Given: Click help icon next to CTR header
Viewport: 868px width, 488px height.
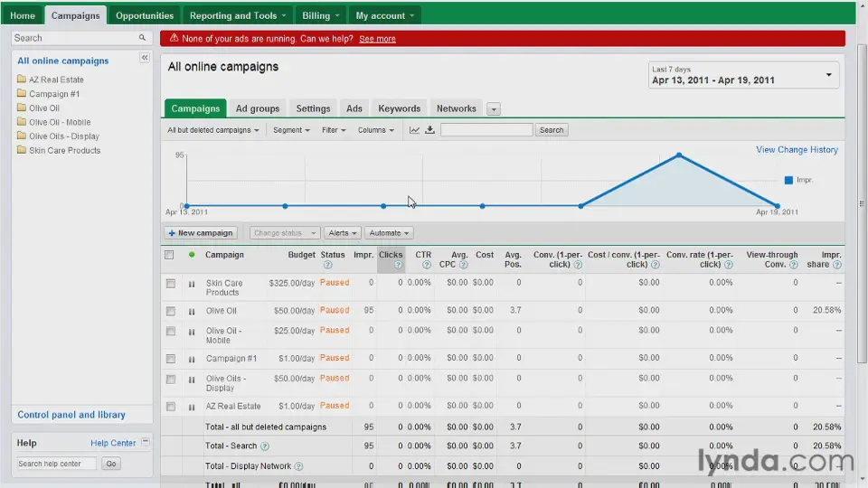Looking at the screenshot, I should click(x=426, y=265).
